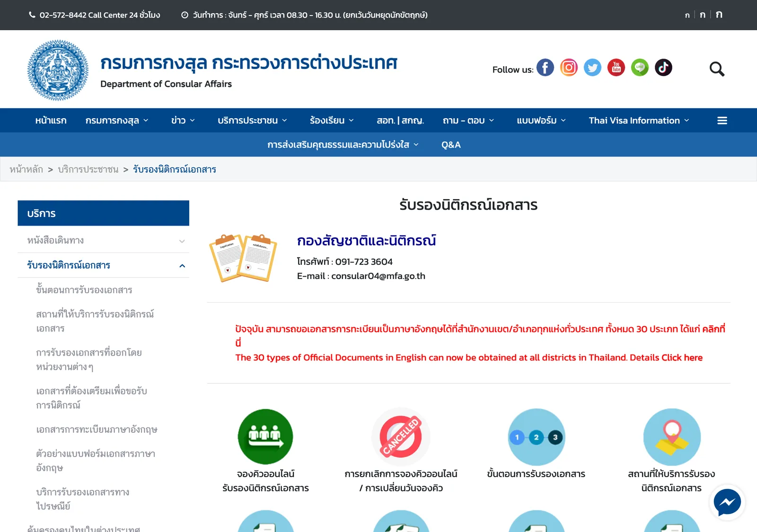Open the YouTube channel icon
This screenshot has width=757, height=532.
[616, 68]
